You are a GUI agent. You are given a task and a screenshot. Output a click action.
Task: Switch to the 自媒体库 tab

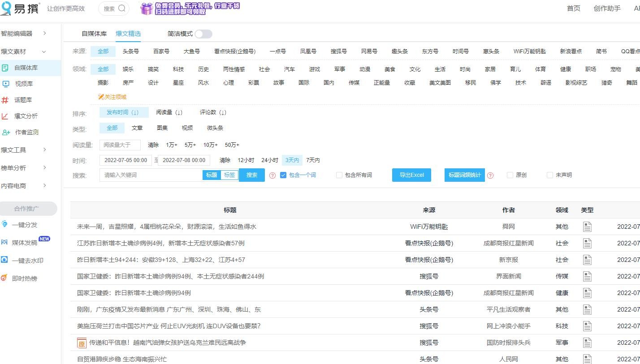click(x=94, y=34)
